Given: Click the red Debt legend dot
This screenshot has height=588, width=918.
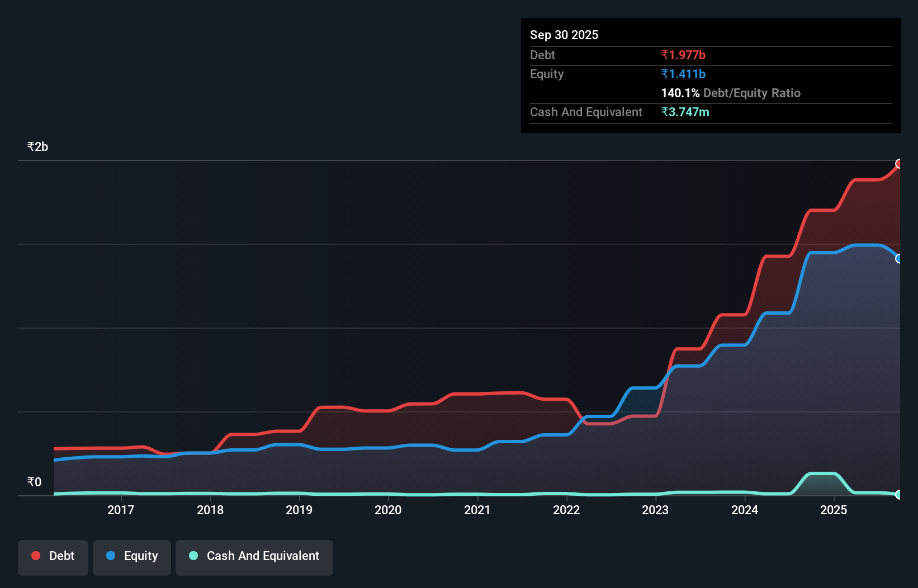Looking at the screenshot, I should tap(35, 556).
